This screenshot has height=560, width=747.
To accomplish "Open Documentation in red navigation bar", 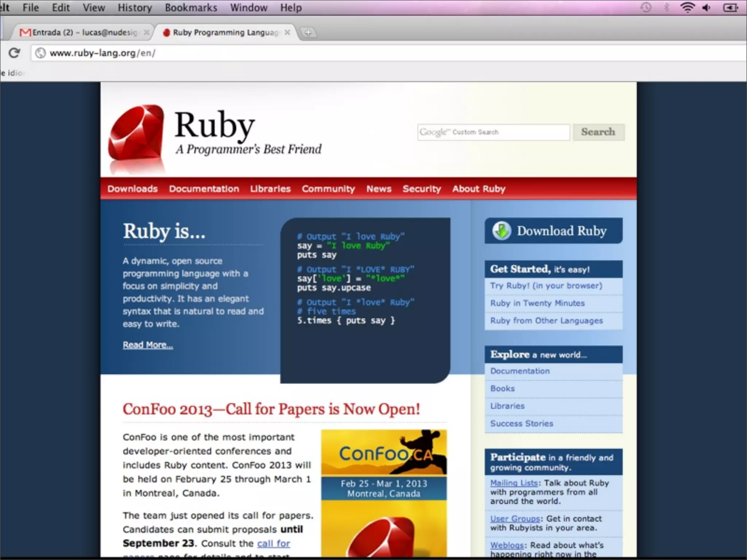I will (204, 189).
